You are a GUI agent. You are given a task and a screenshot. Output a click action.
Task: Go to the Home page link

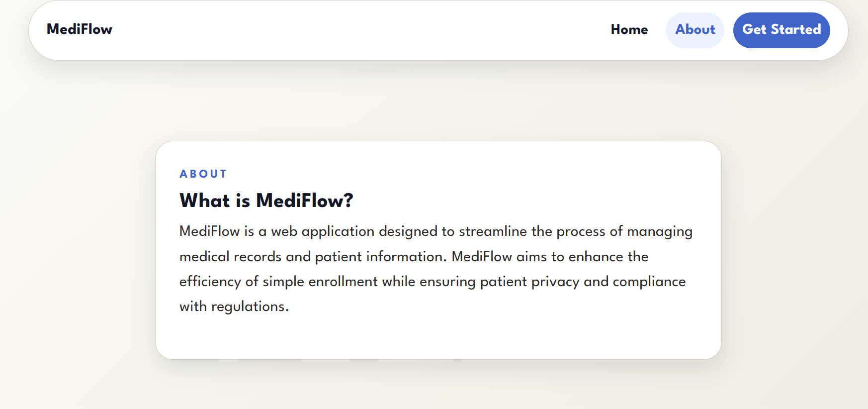(x=629, y=30)
